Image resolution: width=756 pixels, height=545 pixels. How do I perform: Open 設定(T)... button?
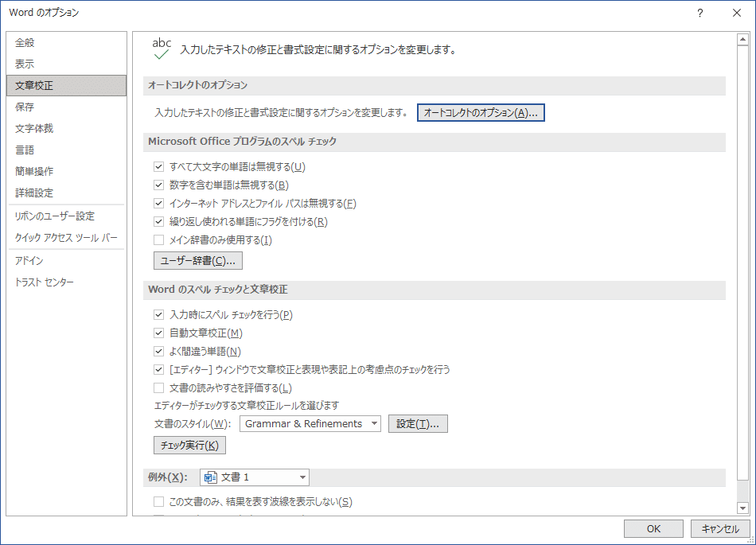click(418, 423)
